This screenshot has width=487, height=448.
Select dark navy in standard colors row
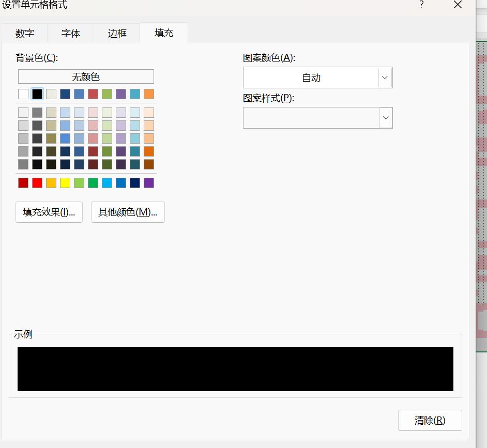coord(135,183)
